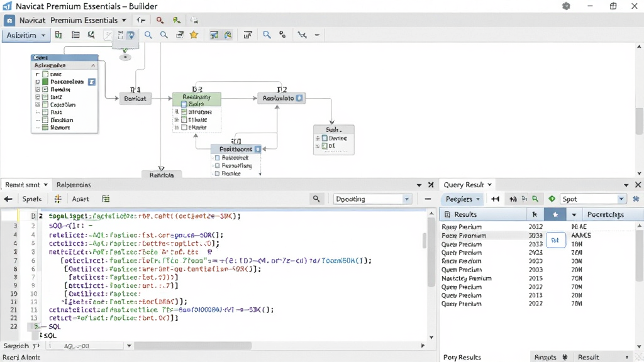
Task: Click the horizontal scrollbar under SQL editor
Action: pyautogui.click(x=193, y=346)
